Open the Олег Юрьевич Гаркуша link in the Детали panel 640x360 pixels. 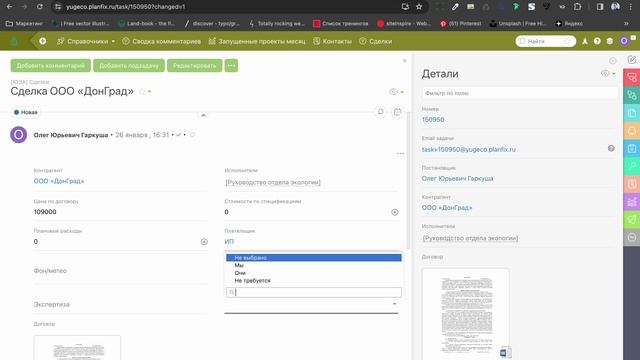click(x=458, y=178)
